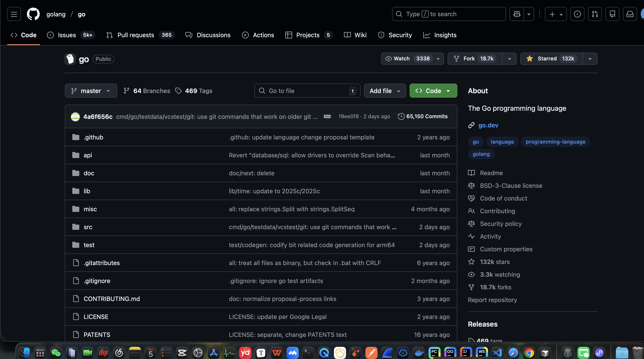Screen dimensions: 644x359
Task: Click the issues icon in top header
Action: pos(577,14)
